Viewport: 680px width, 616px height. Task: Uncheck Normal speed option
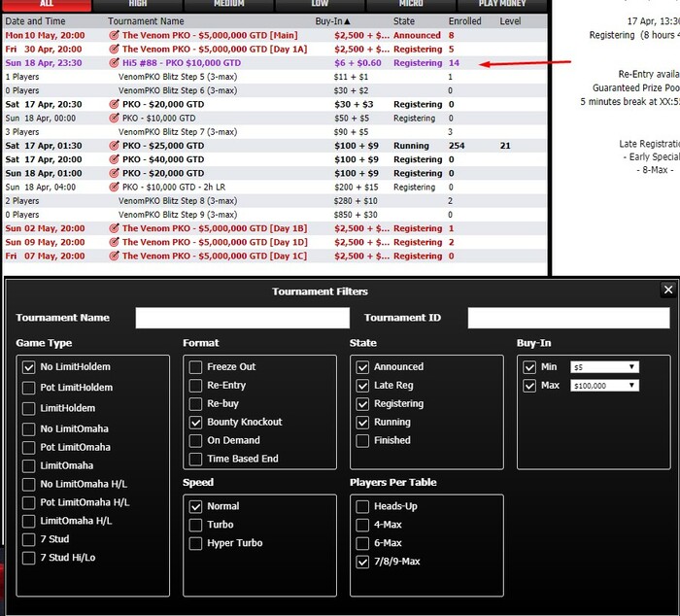tap(195, 506)
